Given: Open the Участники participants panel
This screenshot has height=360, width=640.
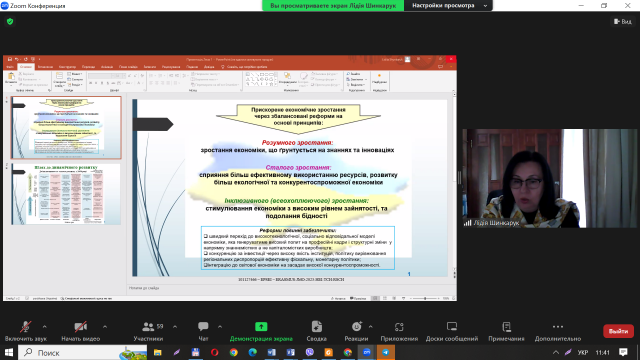Looking at the screenshot, I should (x=148, y=331).
